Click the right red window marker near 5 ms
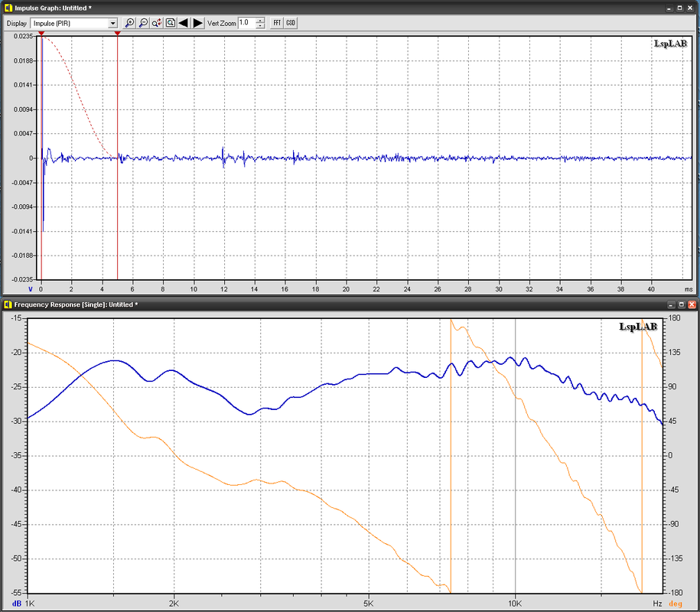The width and height of the screenshot is (700, 612). pos(117,34)
